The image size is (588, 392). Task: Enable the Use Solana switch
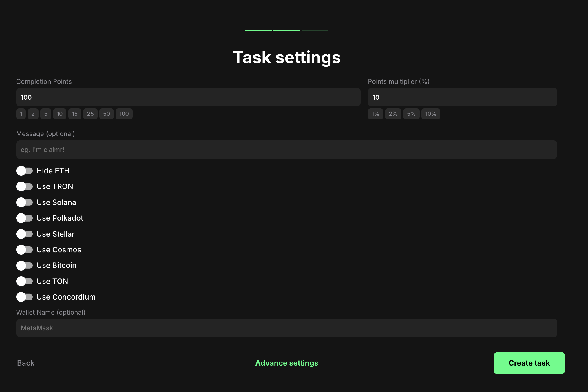coord(25,202)
